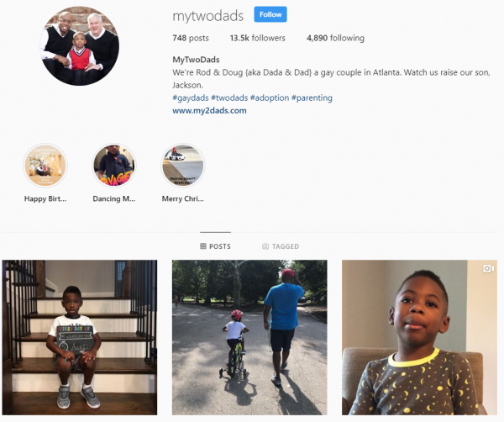View the 13.5k followers list
The width and height of the screenshot is (504, 422).
point(258,38)
